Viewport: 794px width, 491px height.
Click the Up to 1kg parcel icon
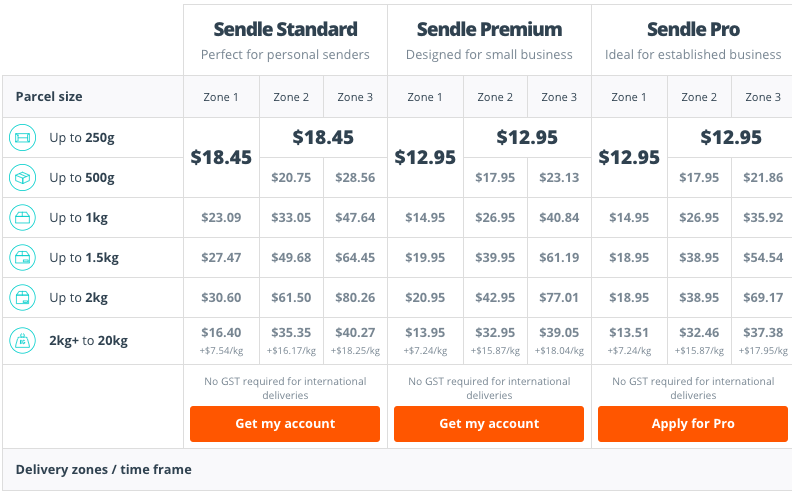[x=22, y=218]
